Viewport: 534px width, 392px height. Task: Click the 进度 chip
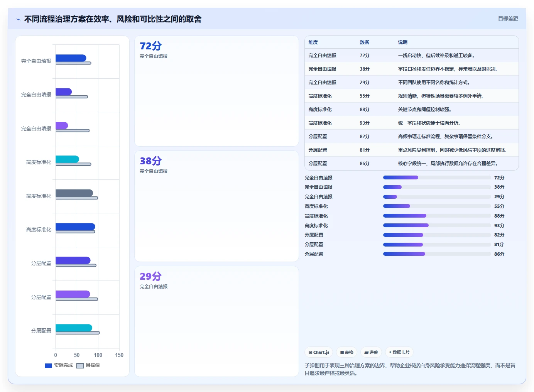click(371, 352)
